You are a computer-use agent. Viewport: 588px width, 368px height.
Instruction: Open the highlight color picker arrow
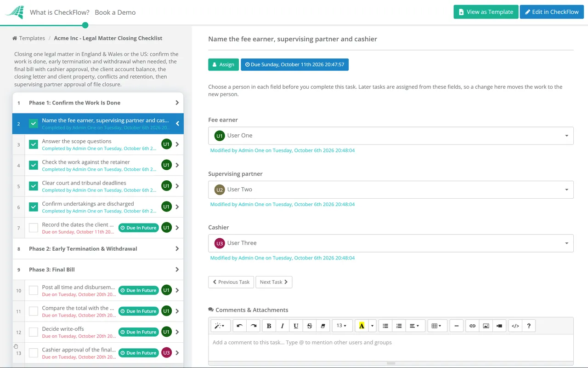(372, 326)
